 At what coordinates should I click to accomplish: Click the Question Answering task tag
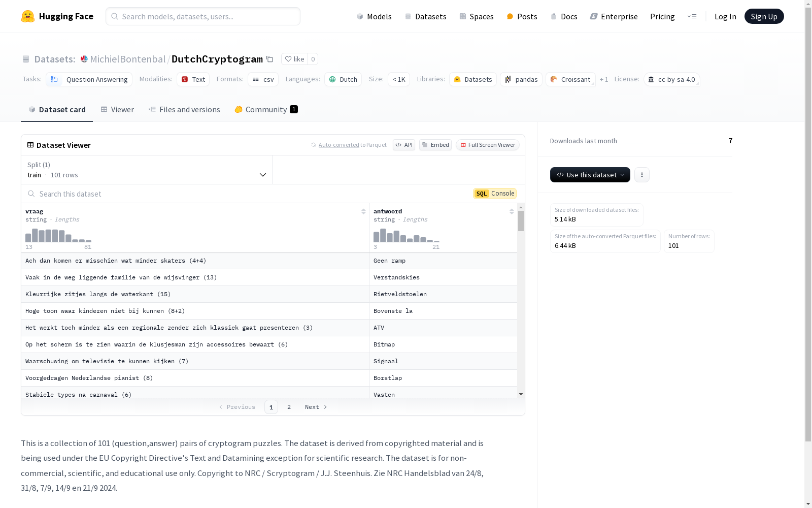coord(89,79)
